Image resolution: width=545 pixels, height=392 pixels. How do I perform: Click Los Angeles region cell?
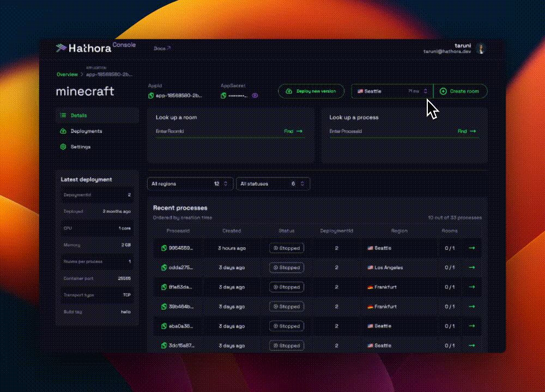(385, 267)
